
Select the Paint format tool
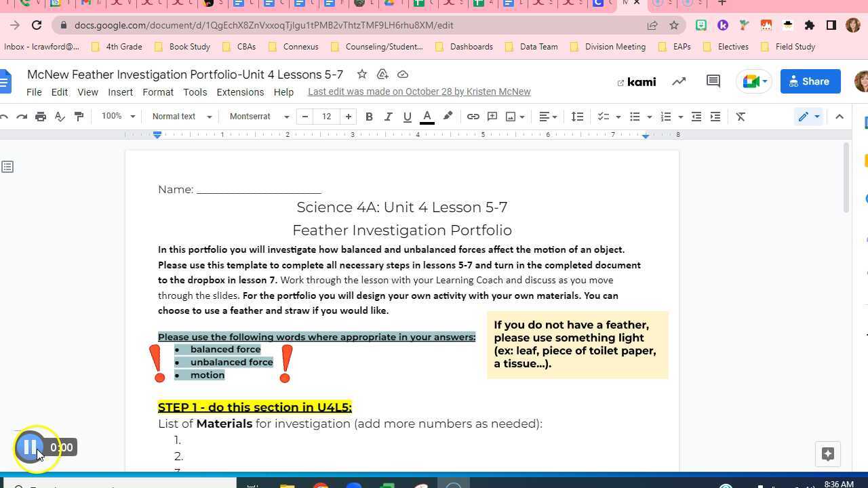[78, 117]
